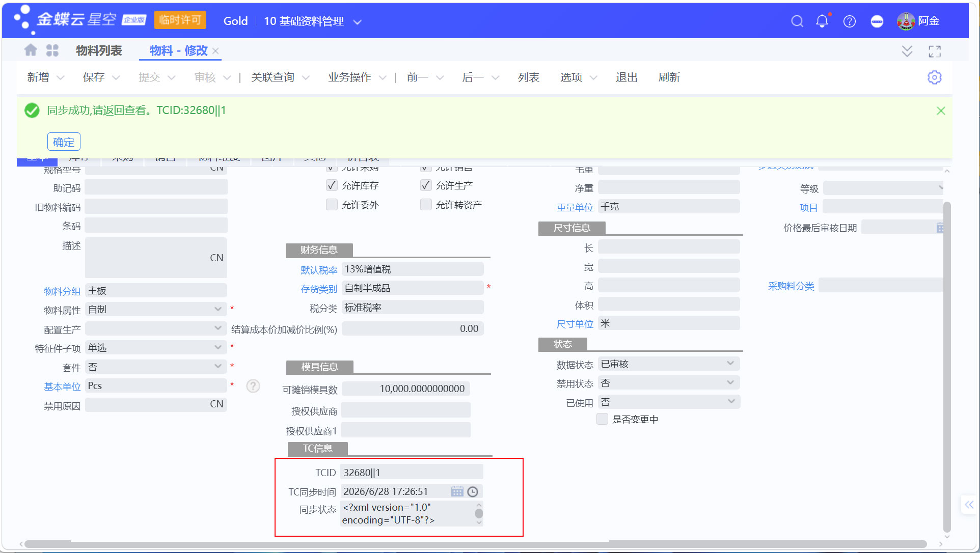Click the Kingdee cloud logo
This screenshot has height=553, width=980.
coord(80,20)
